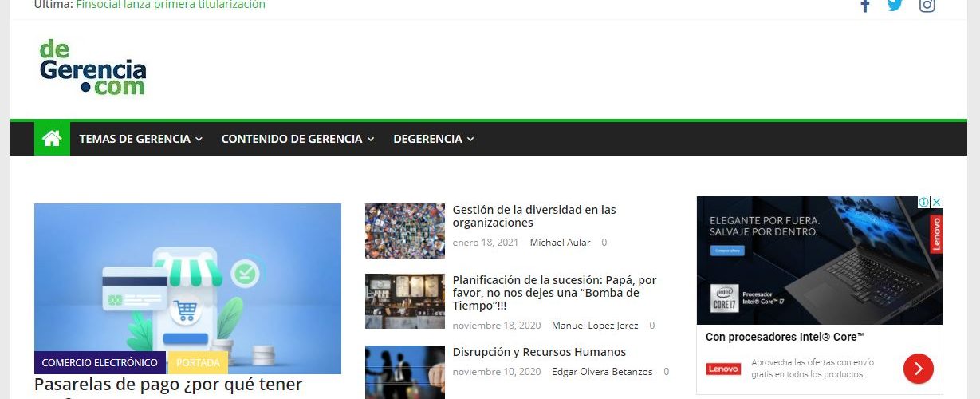Click the diversity article thumbnail
Image resolution: width=980 pixels, height=399 pixels.
tap(404, 231)
